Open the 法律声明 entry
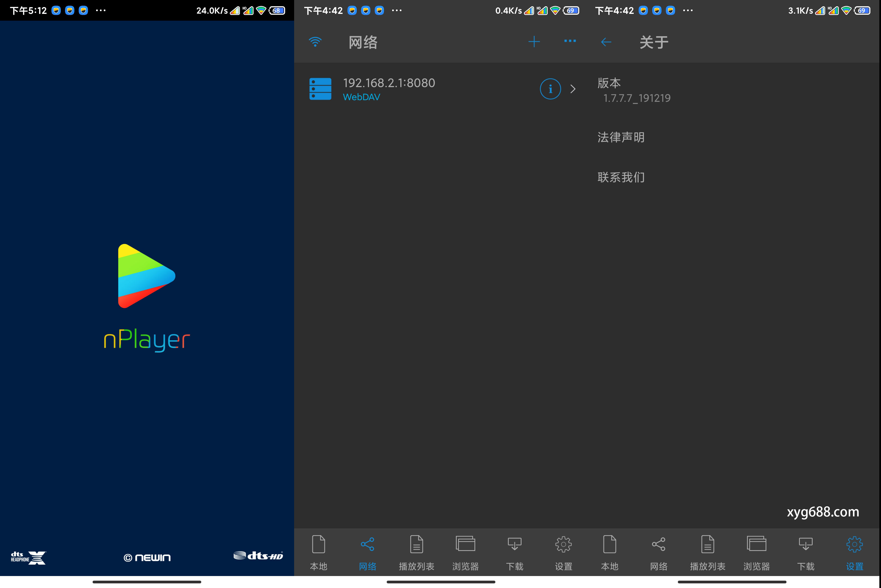 coord(621,137)
